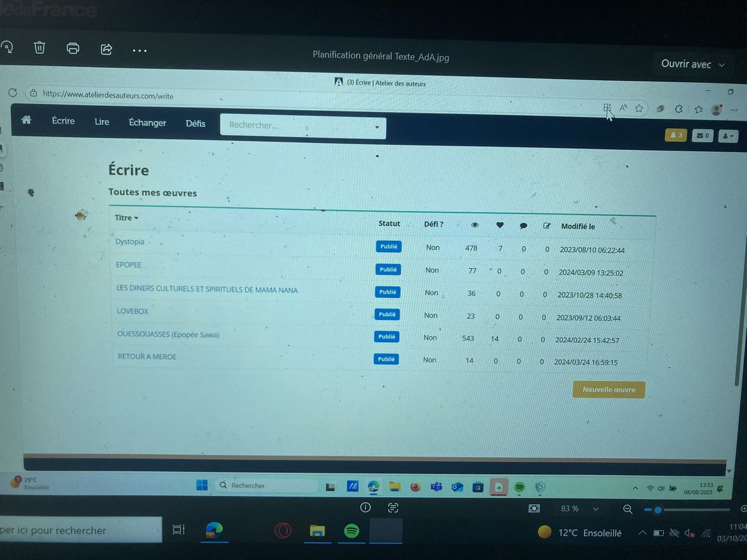
Task: Open the Dystopia work
Action: point(130,241)
